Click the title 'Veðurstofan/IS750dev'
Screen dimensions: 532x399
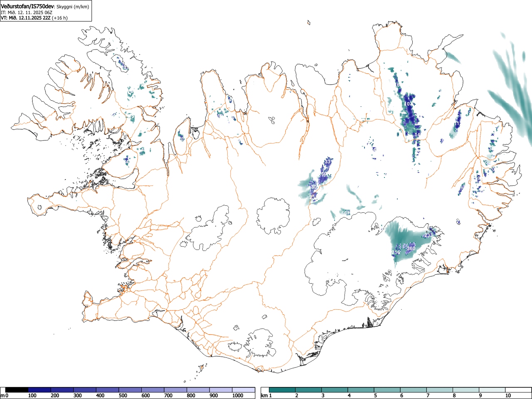(x=27, y=6)
